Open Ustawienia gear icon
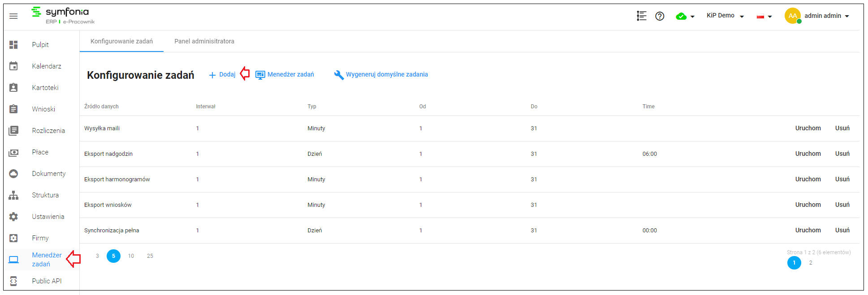 click(13, 217)
